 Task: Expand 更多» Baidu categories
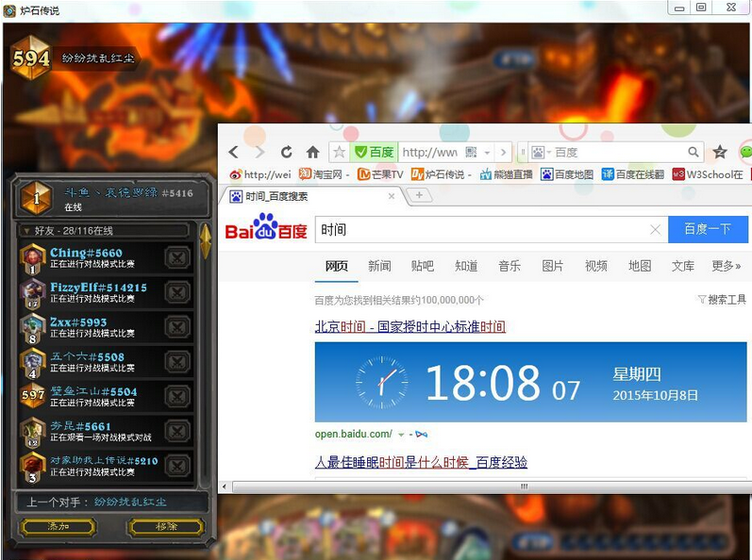726,266
